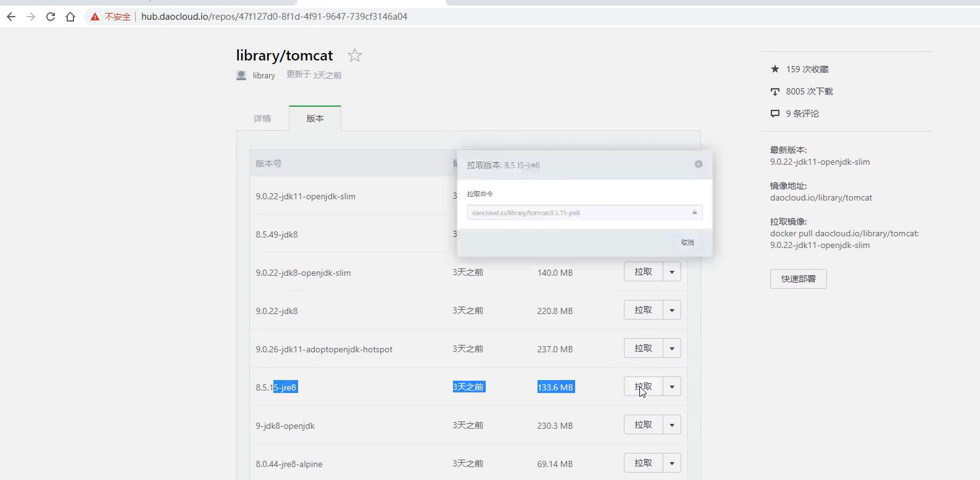980x480 pixels.
Task: Close the pull version popup
Action: pos(699,164)
